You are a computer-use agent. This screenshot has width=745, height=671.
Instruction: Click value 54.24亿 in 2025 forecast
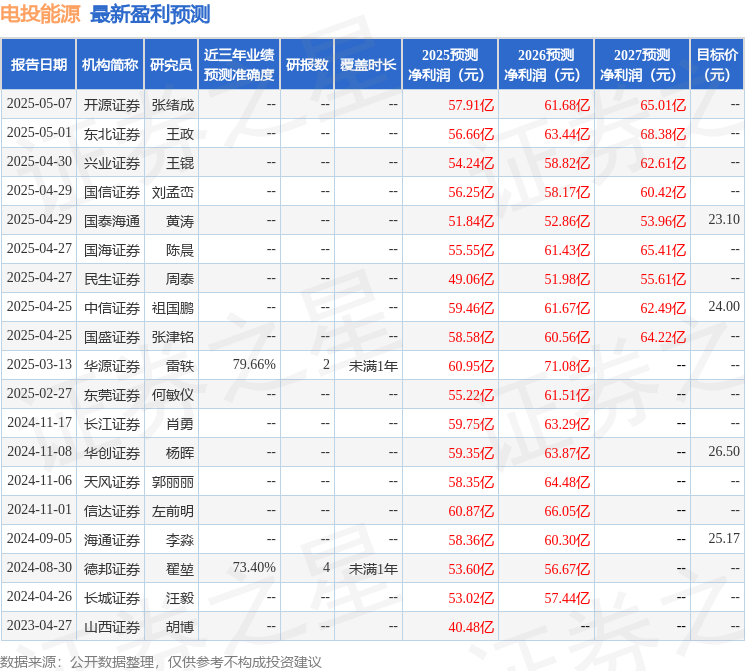(471, 163)
